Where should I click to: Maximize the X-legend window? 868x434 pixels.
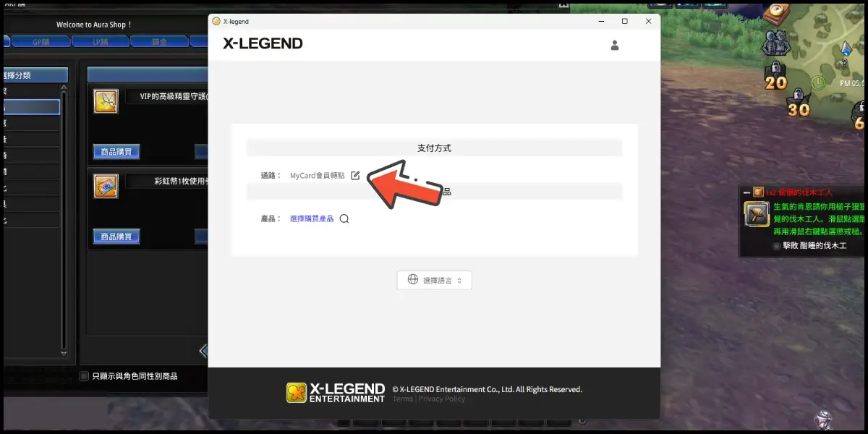tap(625, 22)
